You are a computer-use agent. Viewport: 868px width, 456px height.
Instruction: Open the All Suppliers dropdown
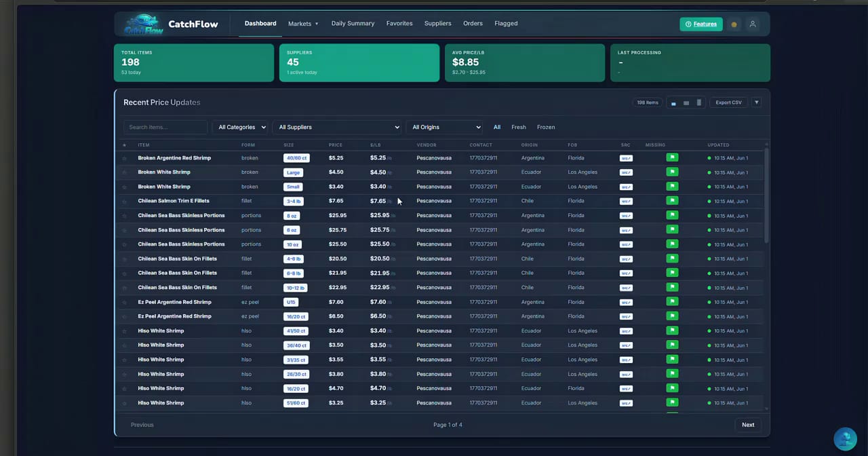pyautogui.click(x=337, y=127)
